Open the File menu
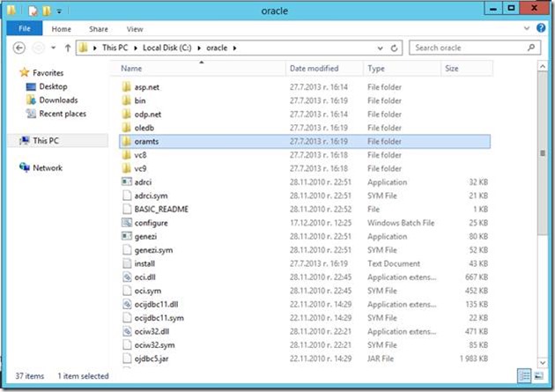 24,29
